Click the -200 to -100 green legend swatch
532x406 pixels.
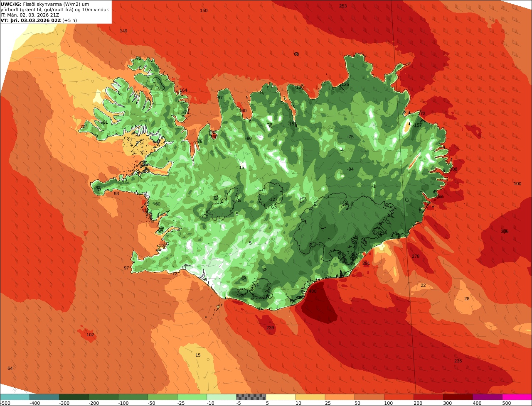click(x=103, y=397)
